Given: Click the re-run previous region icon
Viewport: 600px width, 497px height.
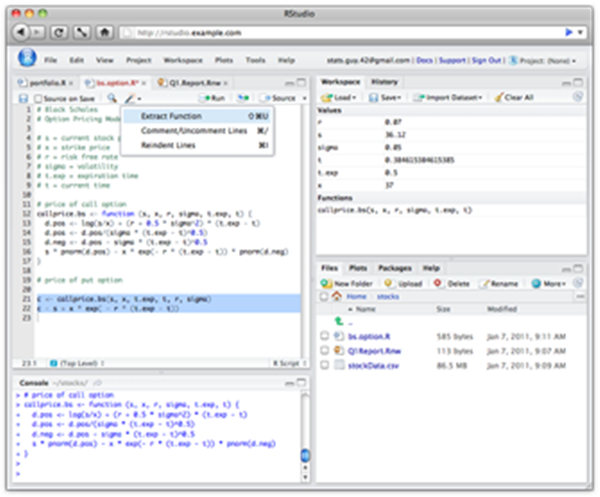Looking at the screenshot, I should 243,98.
